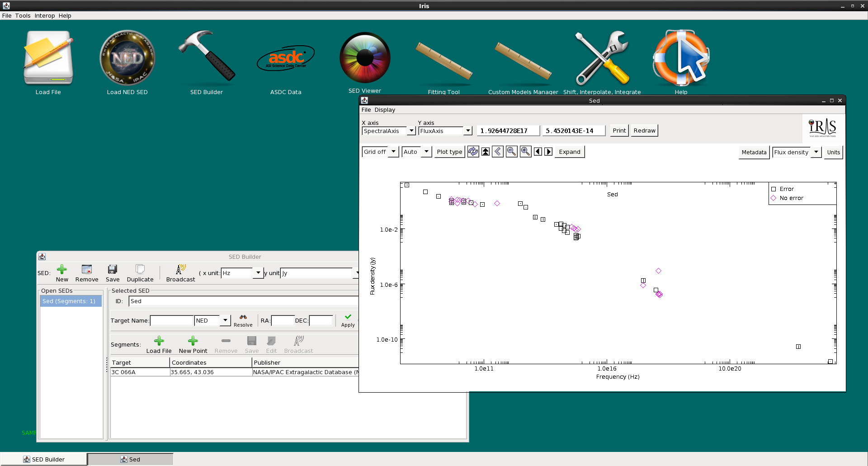Click the SED Broadcast antenna icon
The image size is (868, 466).
[x=181, y=270]
